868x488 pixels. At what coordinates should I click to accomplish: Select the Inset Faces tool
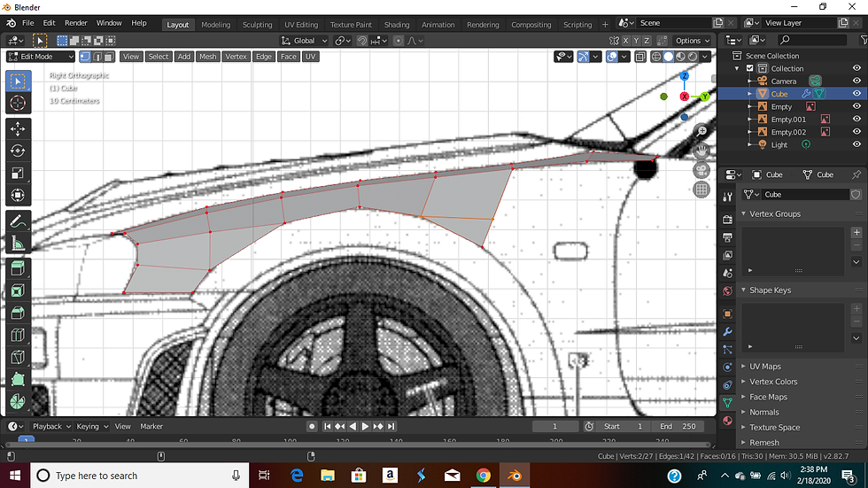[18, 291]
